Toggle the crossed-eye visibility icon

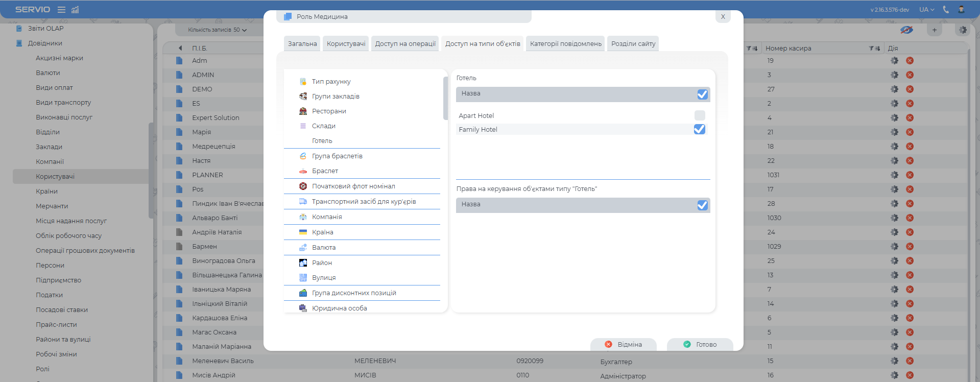coord(906,30)
